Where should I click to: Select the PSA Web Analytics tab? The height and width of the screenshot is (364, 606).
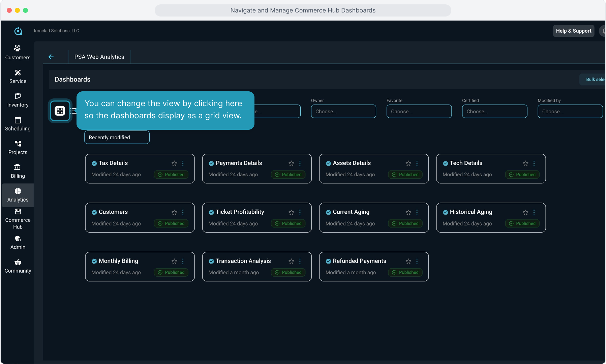click(99, 57)
